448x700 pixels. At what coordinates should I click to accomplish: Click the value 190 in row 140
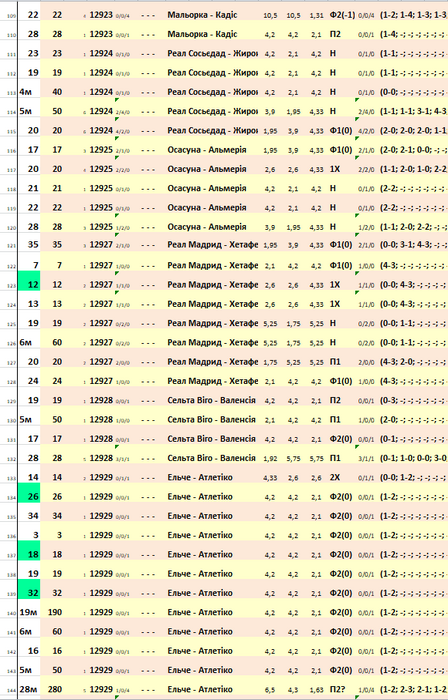pos(55,612)
